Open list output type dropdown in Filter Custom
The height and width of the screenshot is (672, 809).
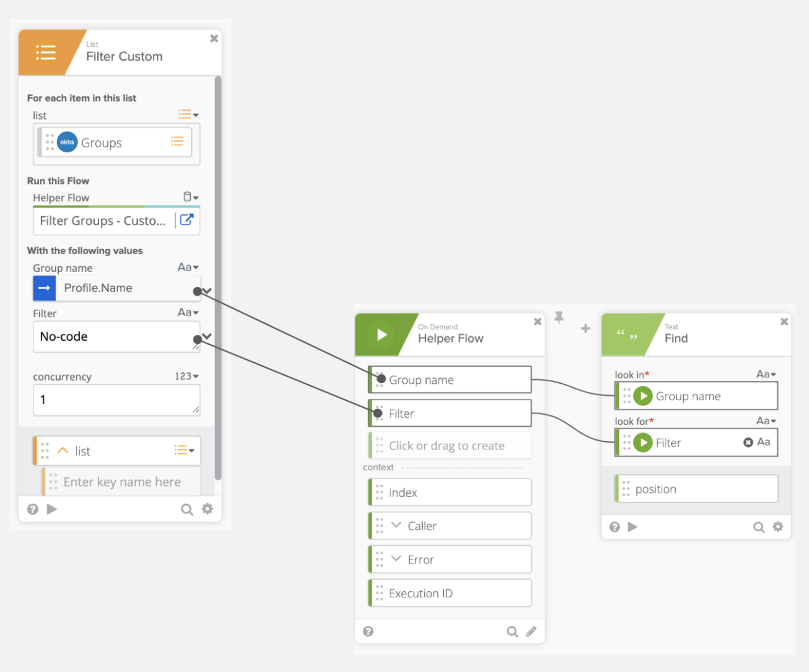click(185, 450)
